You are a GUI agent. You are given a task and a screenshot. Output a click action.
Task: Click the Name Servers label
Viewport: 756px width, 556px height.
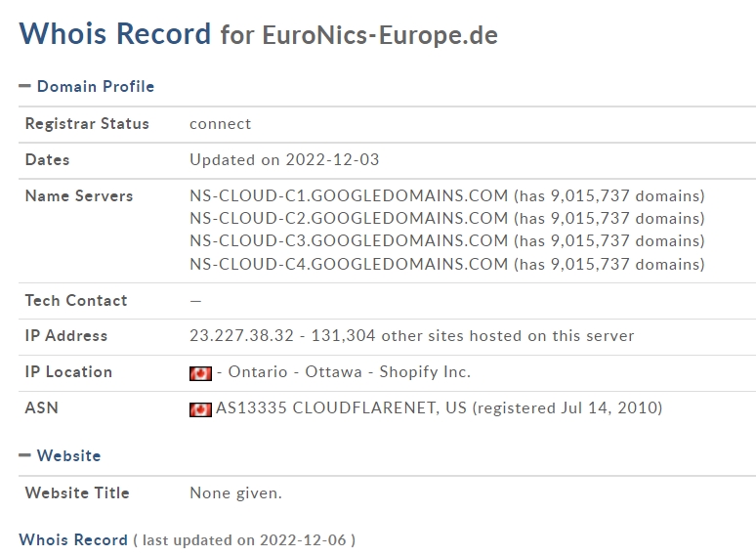click(x=79, y=195)
